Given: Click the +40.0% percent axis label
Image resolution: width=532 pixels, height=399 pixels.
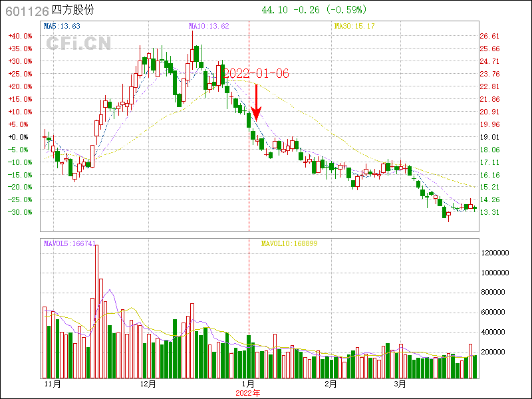Looking at the screenshot, I should pos(20,36).
